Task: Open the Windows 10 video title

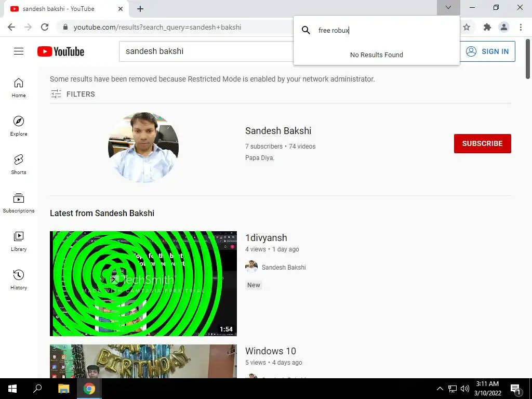Action: click(x=270, y=351)
